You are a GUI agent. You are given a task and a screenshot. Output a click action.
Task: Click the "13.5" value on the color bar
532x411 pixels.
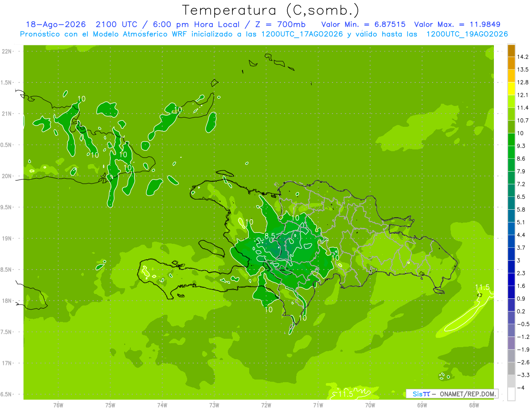coord(523,70)
